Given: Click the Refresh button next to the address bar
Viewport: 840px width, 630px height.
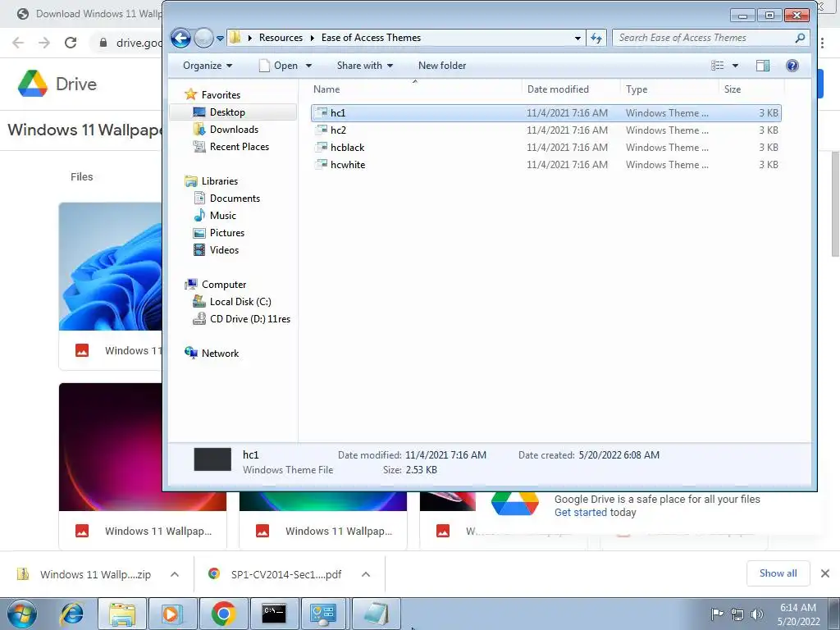Looking at the screenshot, I should pyautogui.click(x=596, y=38).
